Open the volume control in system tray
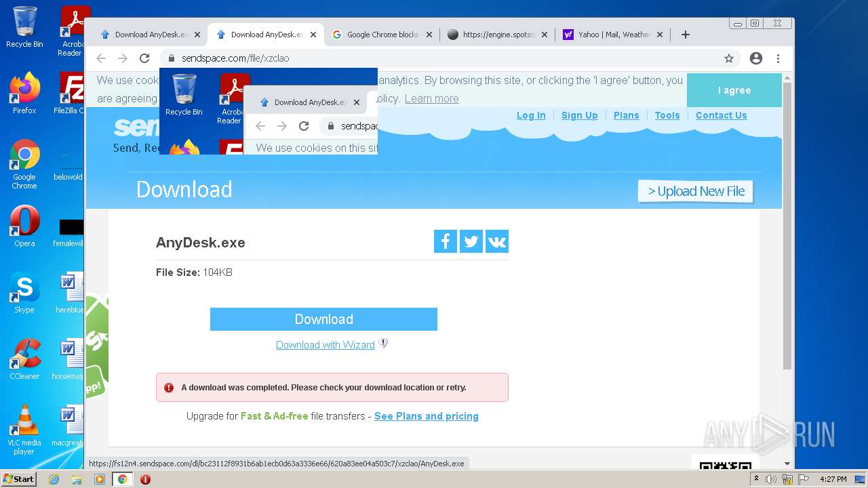The image size is (868, 488). coord(771,479)
